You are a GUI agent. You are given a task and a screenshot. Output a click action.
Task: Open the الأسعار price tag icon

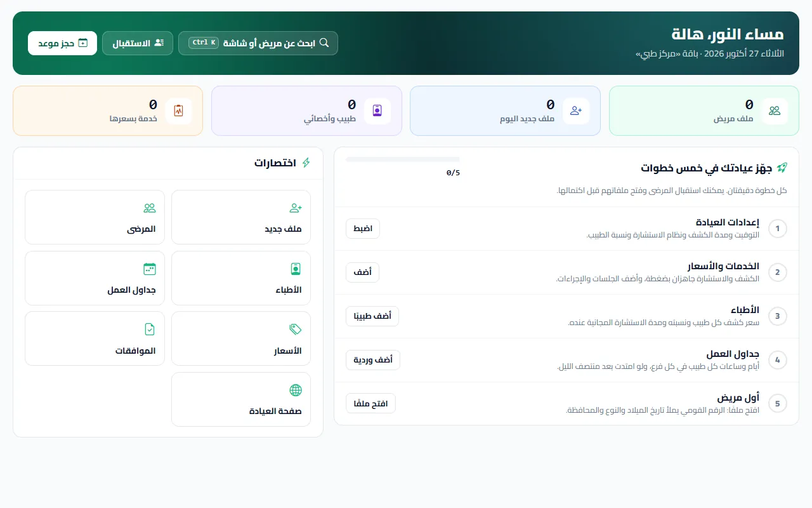pyautogui.click(x=296, y=329)
